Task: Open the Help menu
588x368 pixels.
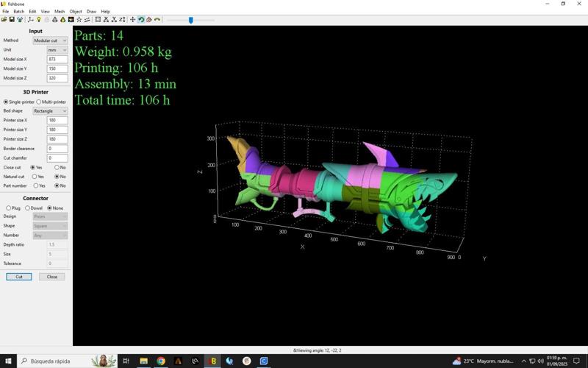Action: [x=106, y=12]
